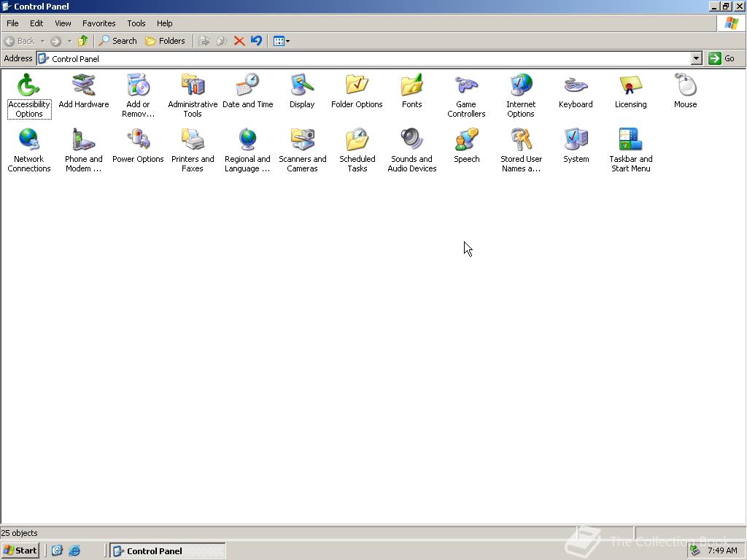Open the File menu
747x560 pixels.
point(13,23)
